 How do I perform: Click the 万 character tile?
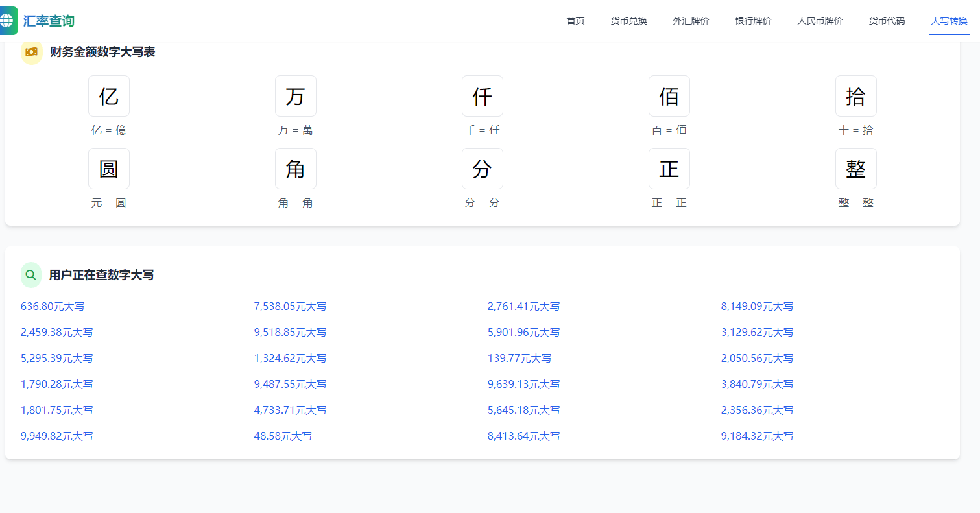click(x=296, y=96)
